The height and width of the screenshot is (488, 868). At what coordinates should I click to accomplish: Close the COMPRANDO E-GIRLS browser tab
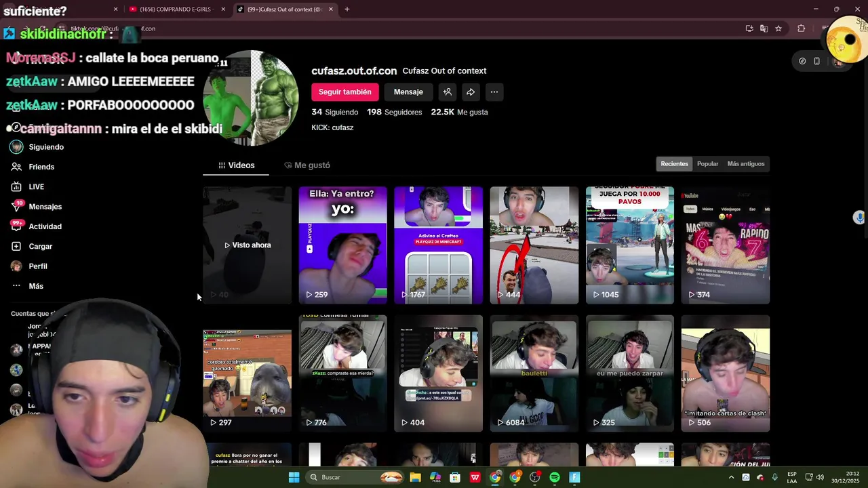pyautogui.click(x=223, y=9)
